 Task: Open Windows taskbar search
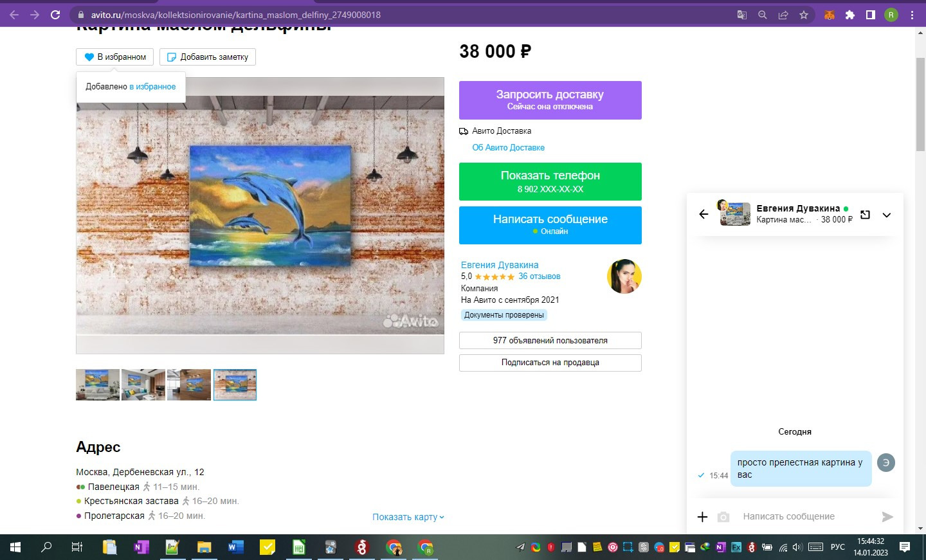[x=46, y=547]
